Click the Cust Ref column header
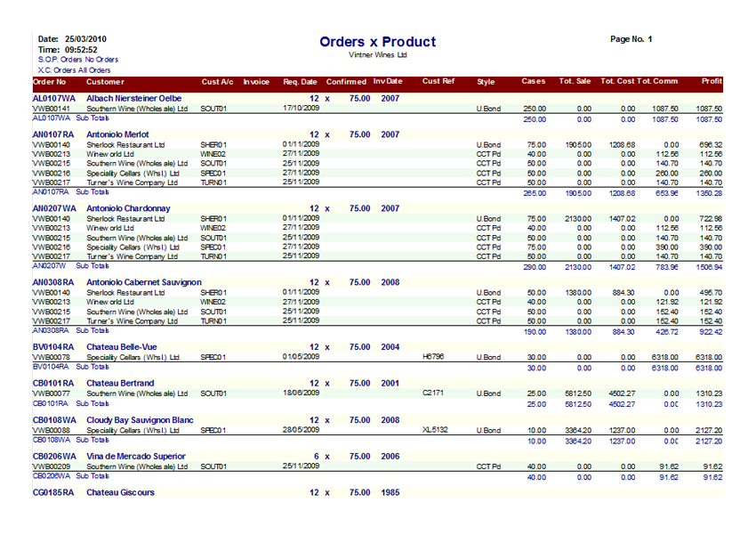Image resolution: width=756 pixels, height=535 pixels. (438, 82)
